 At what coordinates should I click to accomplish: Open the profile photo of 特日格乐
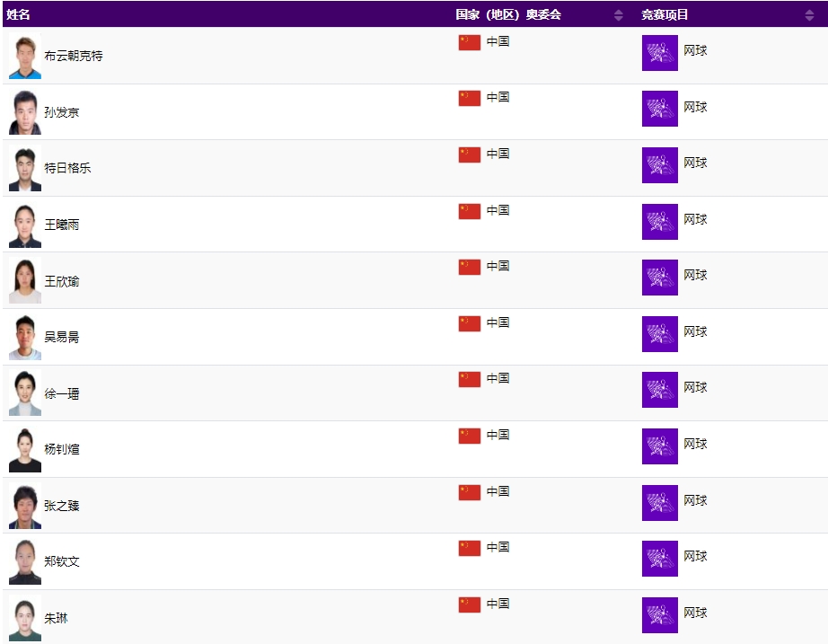pos(24,169)
